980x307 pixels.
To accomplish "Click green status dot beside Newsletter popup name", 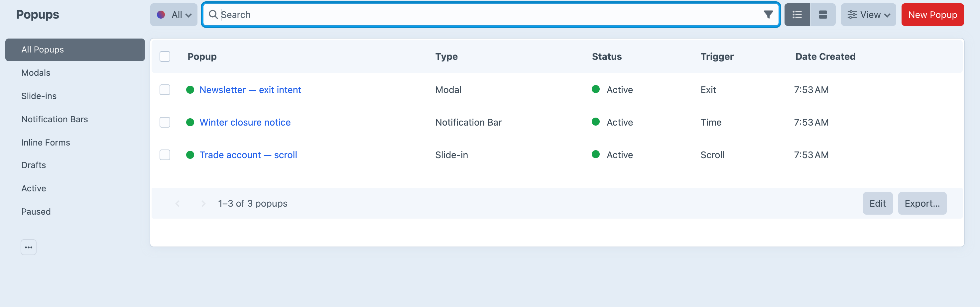I will click(190, 90).
